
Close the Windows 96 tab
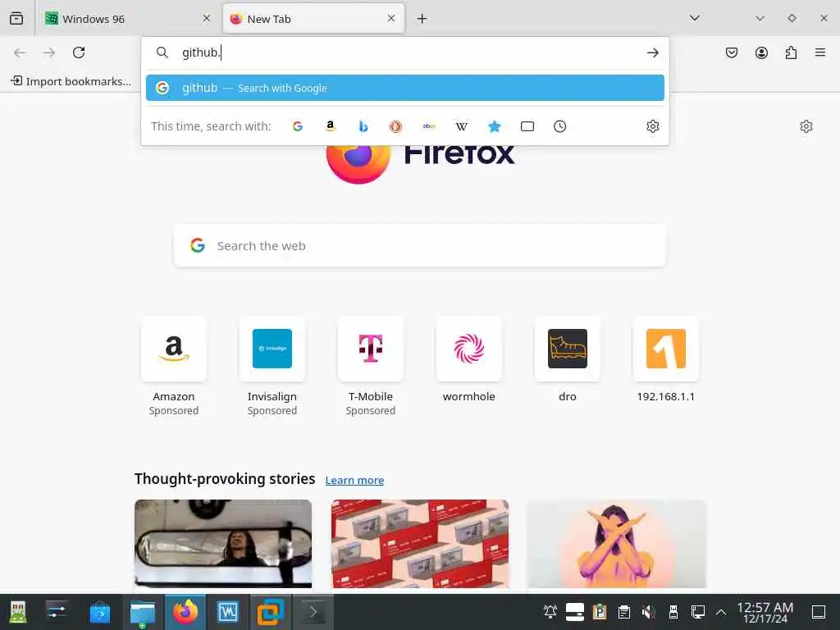(207, 19)
